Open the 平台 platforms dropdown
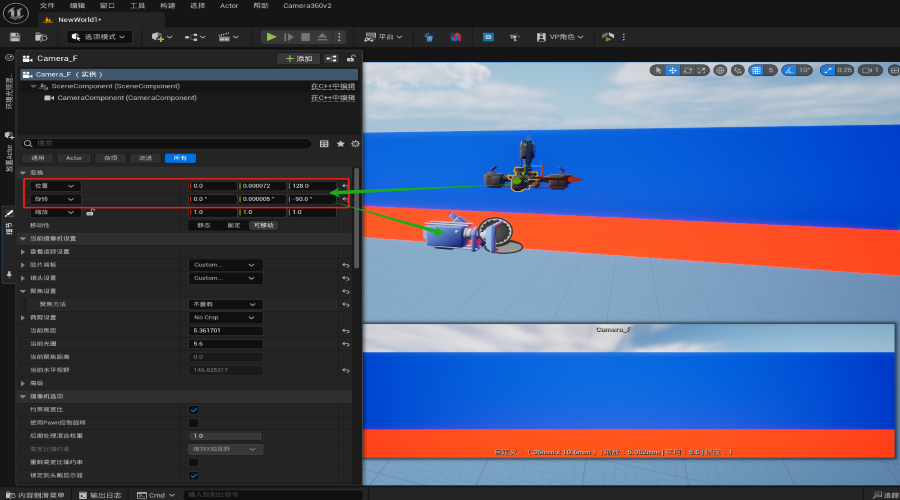 coord(383,37)
